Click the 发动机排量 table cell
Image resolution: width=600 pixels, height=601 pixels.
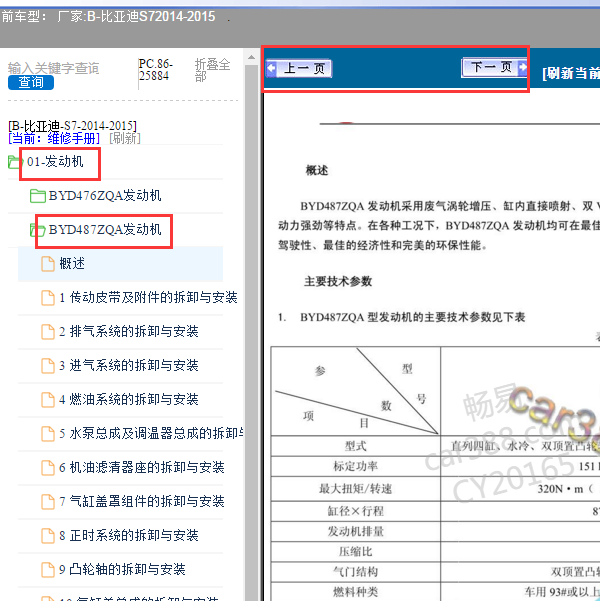coord(355,532)
